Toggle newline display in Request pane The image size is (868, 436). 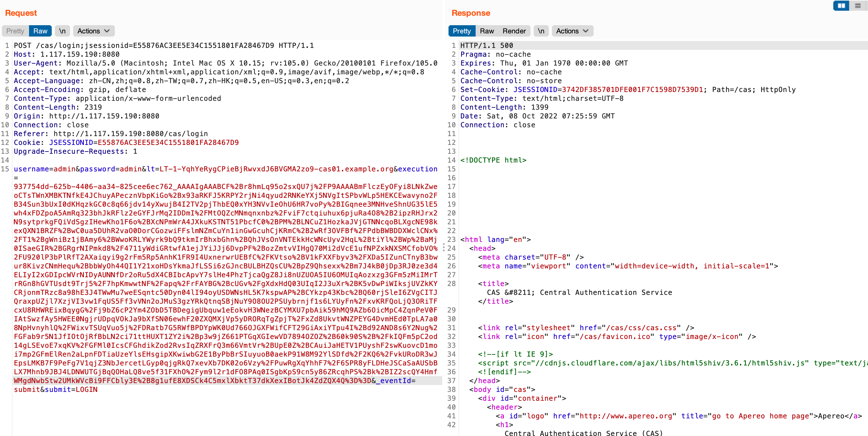62,31
